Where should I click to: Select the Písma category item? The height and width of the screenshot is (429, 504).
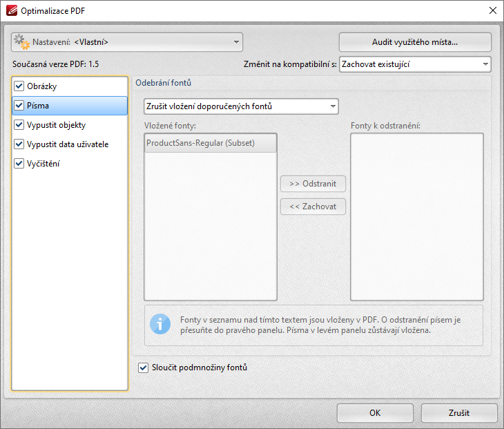[x=70, y=106]
